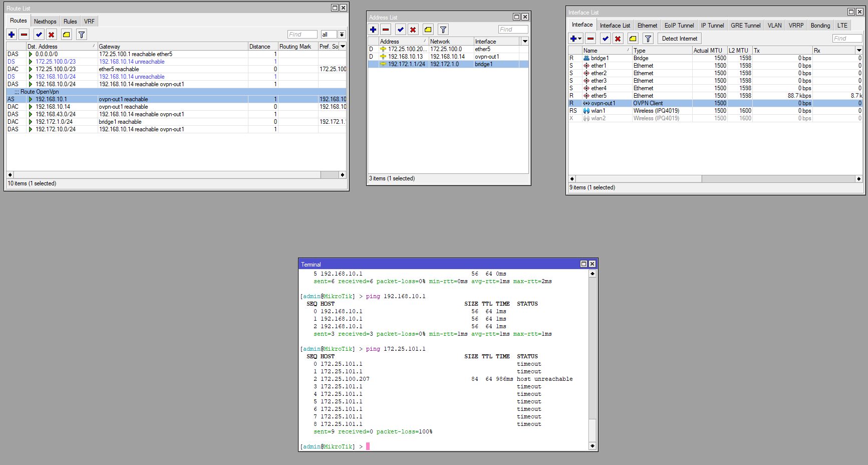Viewport: 868px width, 465px height.
Task: Select the 192.168.10.1 route row
Action: tap(176, 99)
